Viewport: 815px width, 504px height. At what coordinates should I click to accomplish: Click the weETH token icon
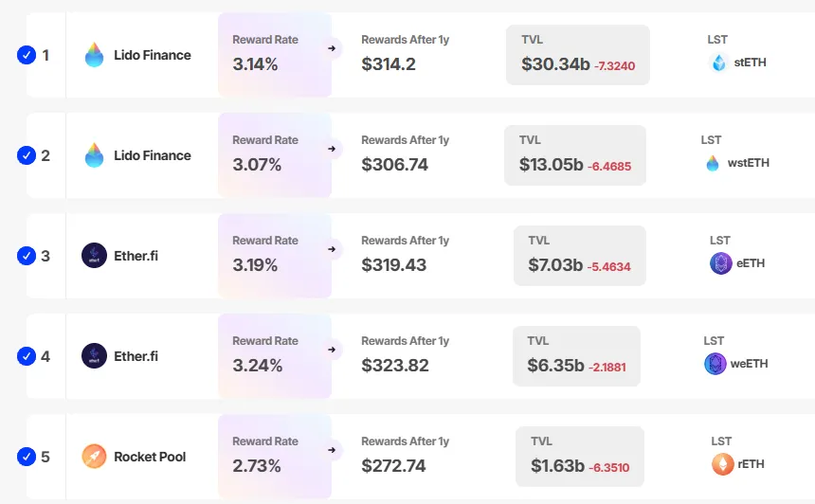(x=715, y=364)
